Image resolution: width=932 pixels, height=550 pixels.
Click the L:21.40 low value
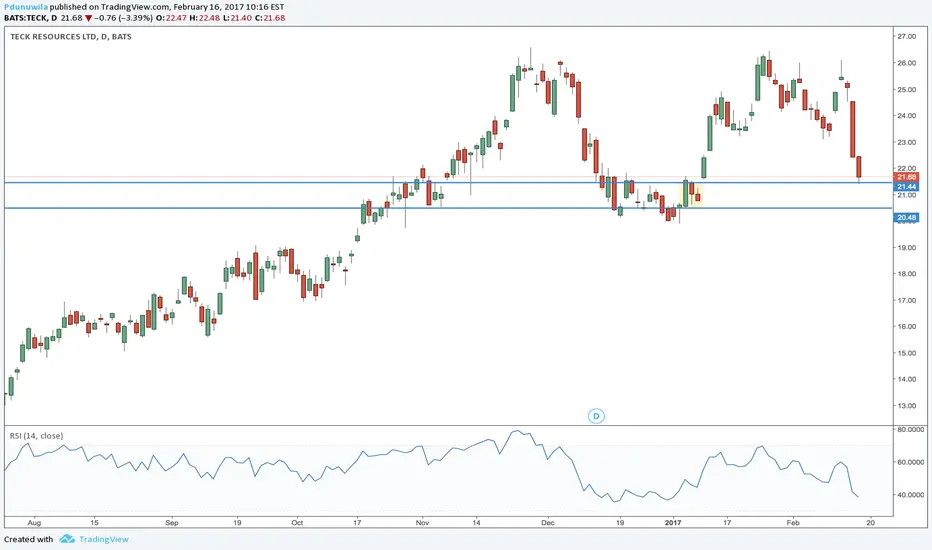tap(237, 18)
